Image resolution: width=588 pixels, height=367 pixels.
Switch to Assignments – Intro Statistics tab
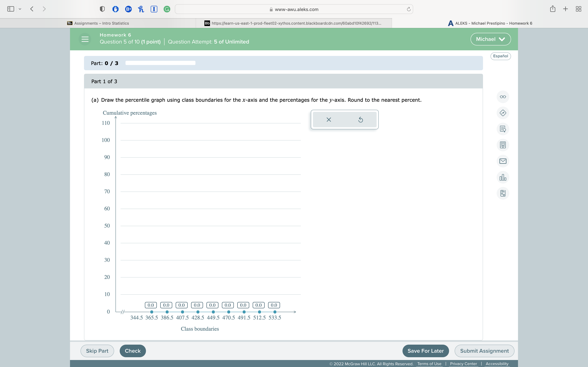[101, 23]
